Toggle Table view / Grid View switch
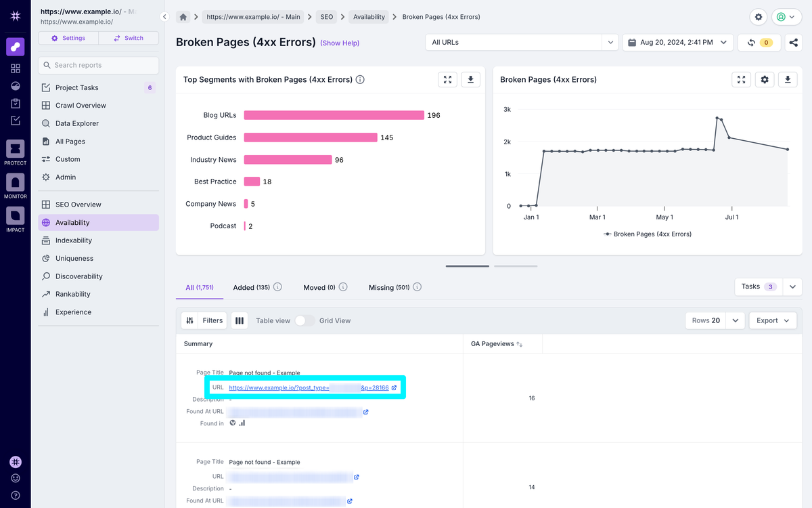 305,320
